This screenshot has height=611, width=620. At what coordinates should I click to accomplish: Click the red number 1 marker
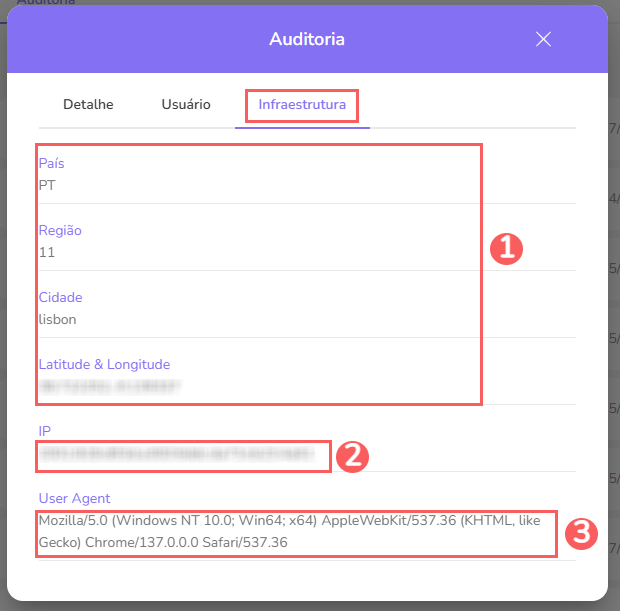click(507, 249)
